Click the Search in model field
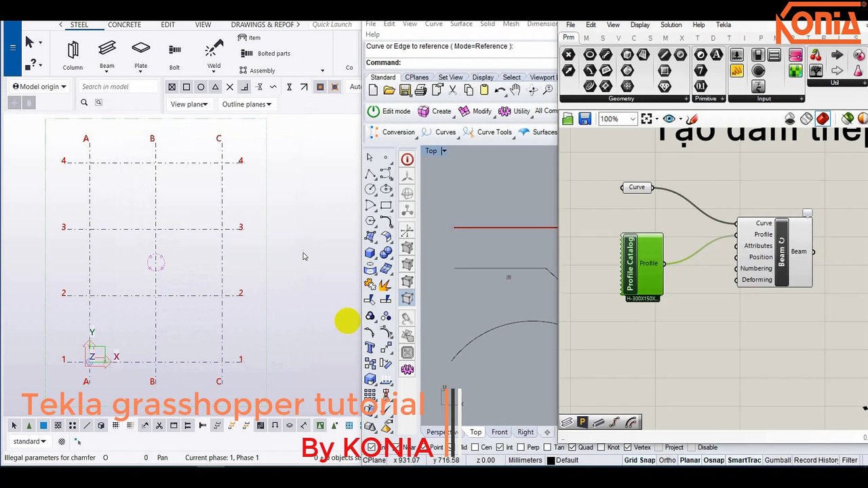Viewport: 868px width, 488px height. pos(118,87)
